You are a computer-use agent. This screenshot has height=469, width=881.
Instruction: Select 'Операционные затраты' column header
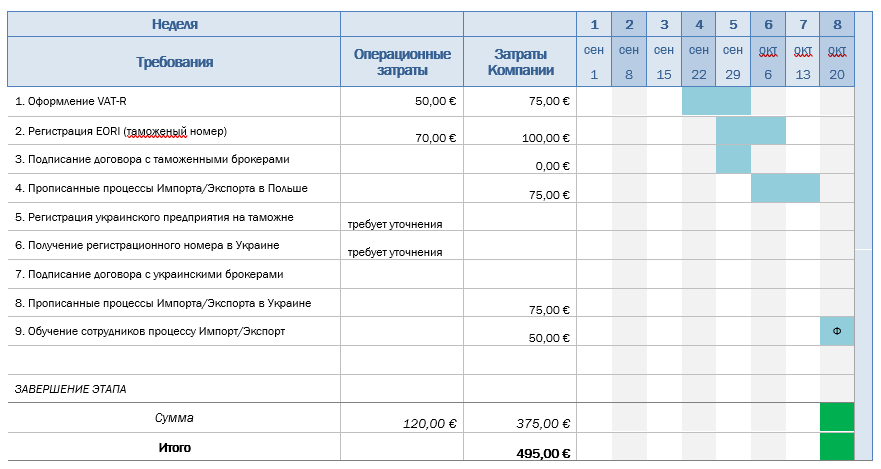point(402,62)
